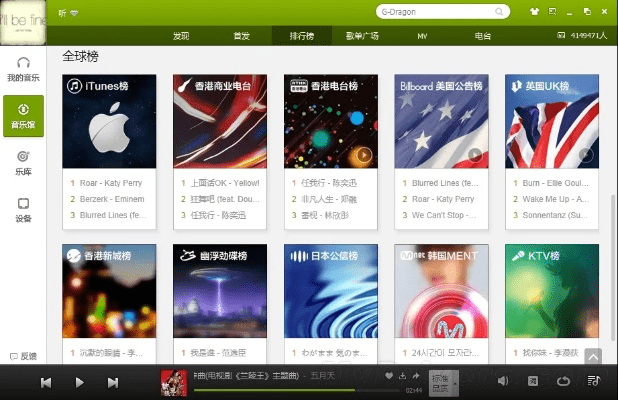Download the current song
The image size is (618, 400).
[402, 376]
